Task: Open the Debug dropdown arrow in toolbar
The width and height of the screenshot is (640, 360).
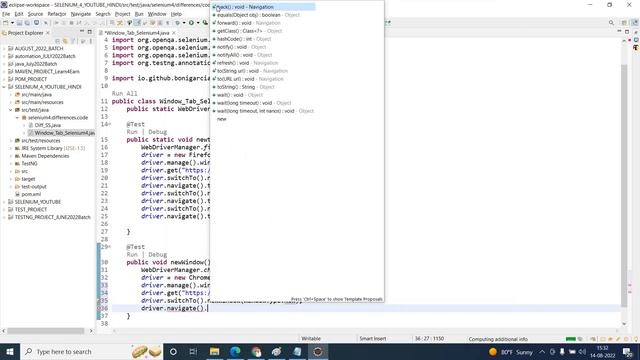Action: point(184,23)
